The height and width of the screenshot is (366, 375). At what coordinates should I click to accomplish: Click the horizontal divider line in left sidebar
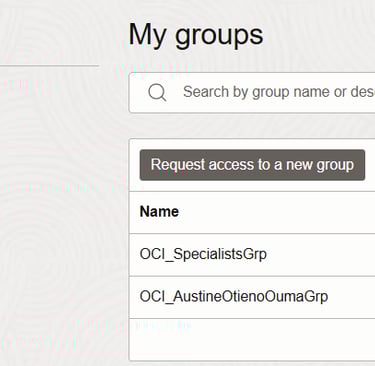tap(49, 66)
